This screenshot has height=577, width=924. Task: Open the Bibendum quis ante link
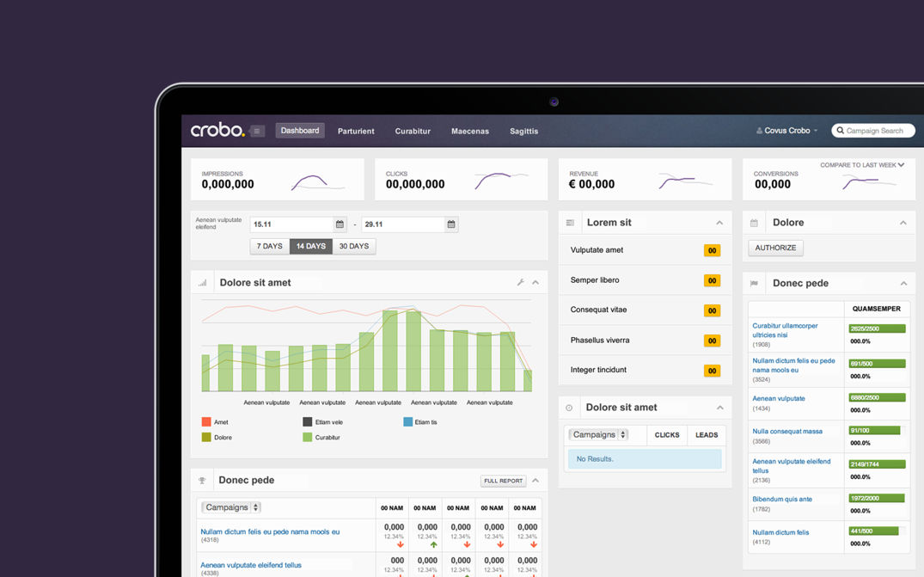[782, 500]
